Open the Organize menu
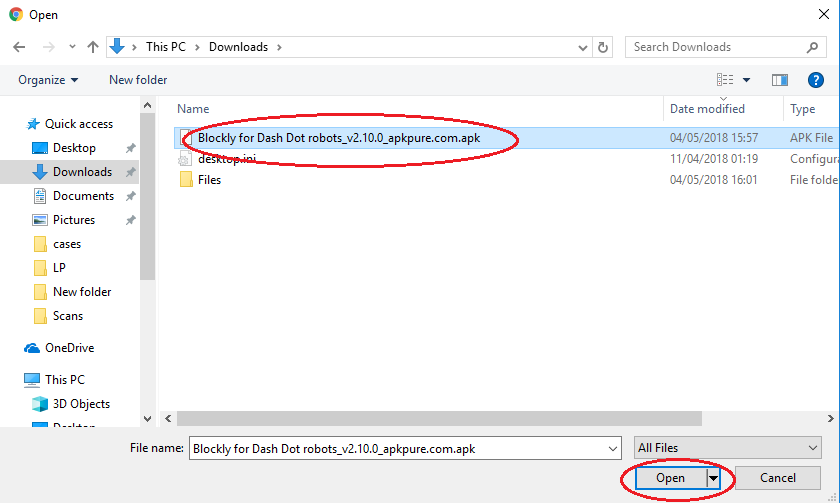 [48, 80]
